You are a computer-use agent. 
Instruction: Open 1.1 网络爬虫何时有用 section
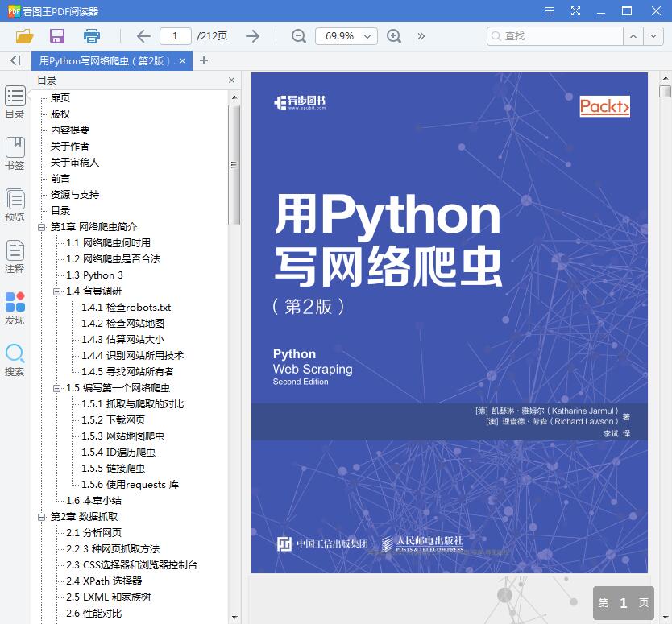(108, 243)
